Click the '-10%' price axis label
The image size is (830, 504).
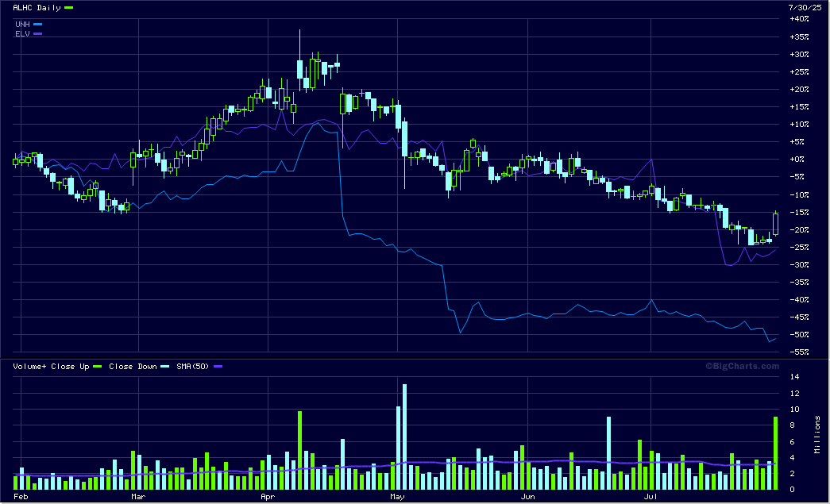click(799, 194)
